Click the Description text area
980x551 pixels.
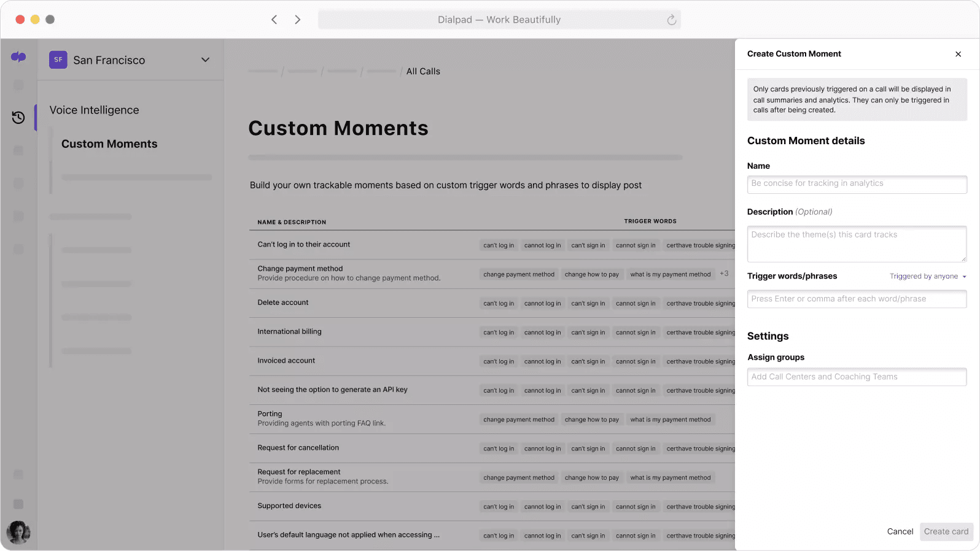pos(857,244)
